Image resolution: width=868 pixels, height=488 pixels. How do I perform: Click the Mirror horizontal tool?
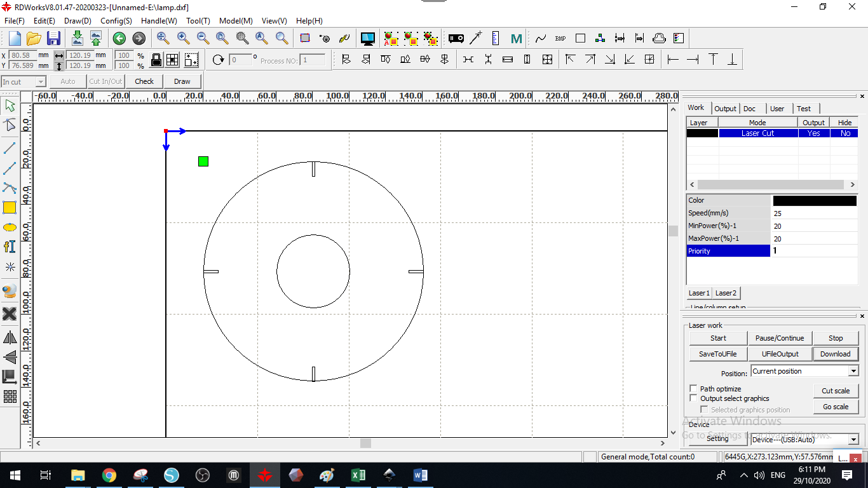[10, 337]
